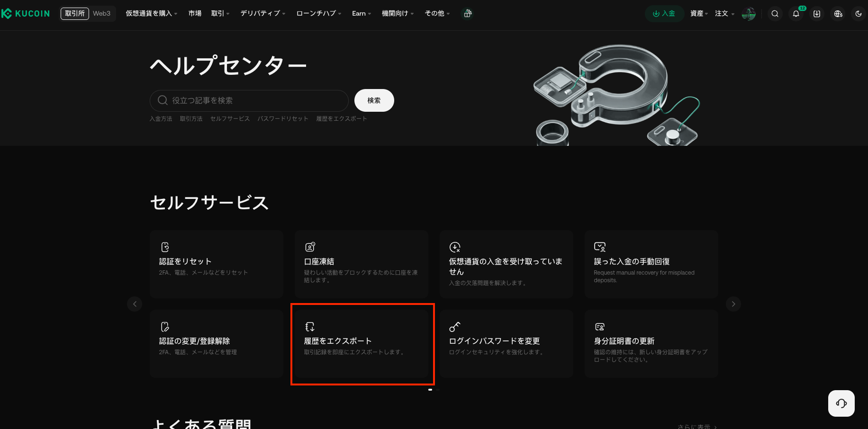
Task: Click the header search magnifier icon
Action: pyautogui.click(x=775, y=14)
